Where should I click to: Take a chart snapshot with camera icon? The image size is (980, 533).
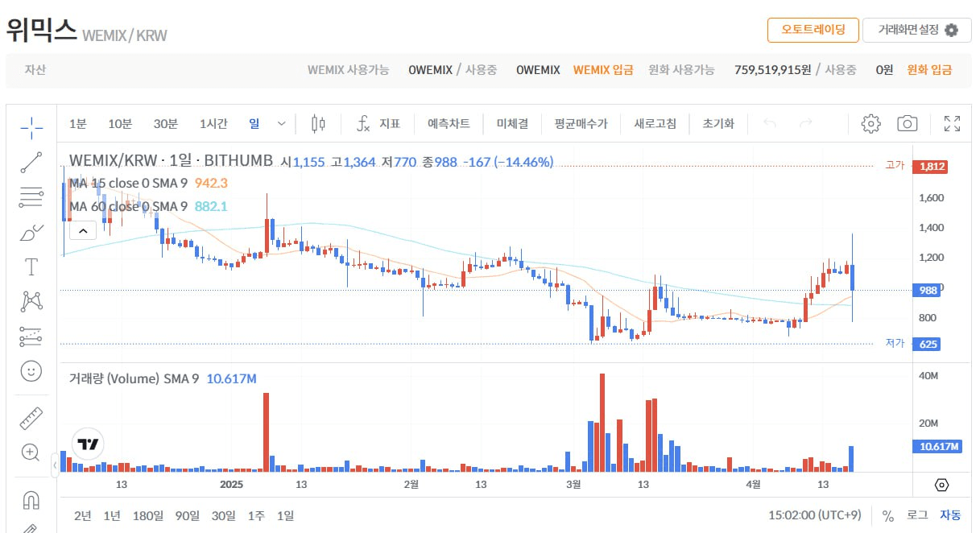(x=908, y=124)
